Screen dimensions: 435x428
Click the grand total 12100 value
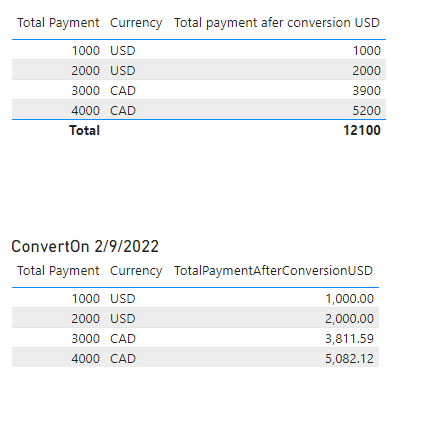362,130
